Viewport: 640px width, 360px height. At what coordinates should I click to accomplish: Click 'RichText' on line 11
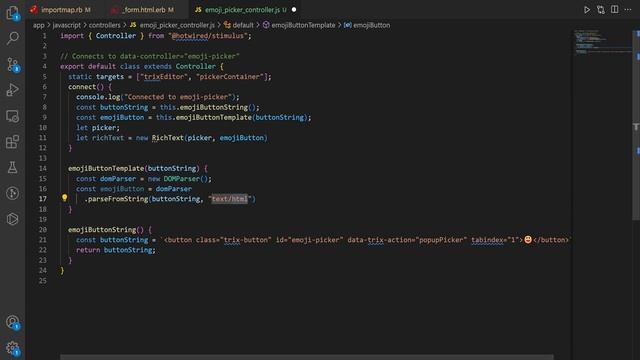tap(168, 138)
